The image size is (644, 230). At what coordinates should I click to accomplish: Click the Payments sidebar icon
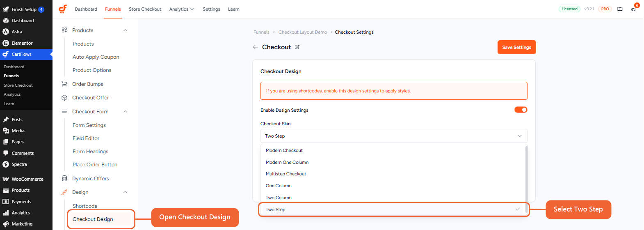point(6,202)
